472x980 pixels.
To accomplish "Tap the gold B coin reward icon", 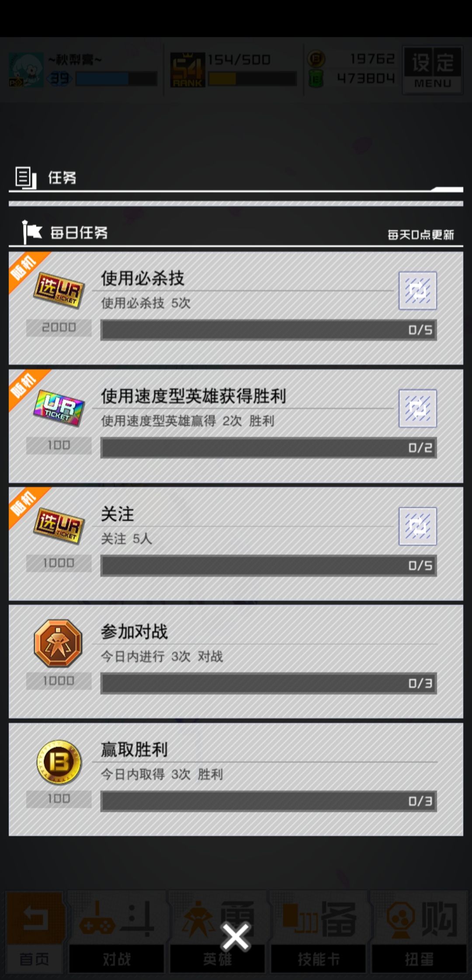I will (x=59, y=762).
